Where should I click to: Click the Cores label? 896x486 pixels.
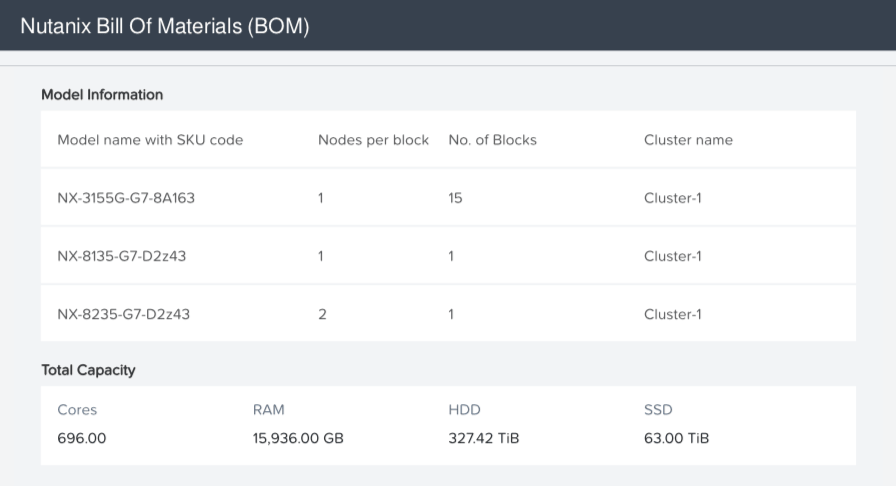(x=77, y=410)
